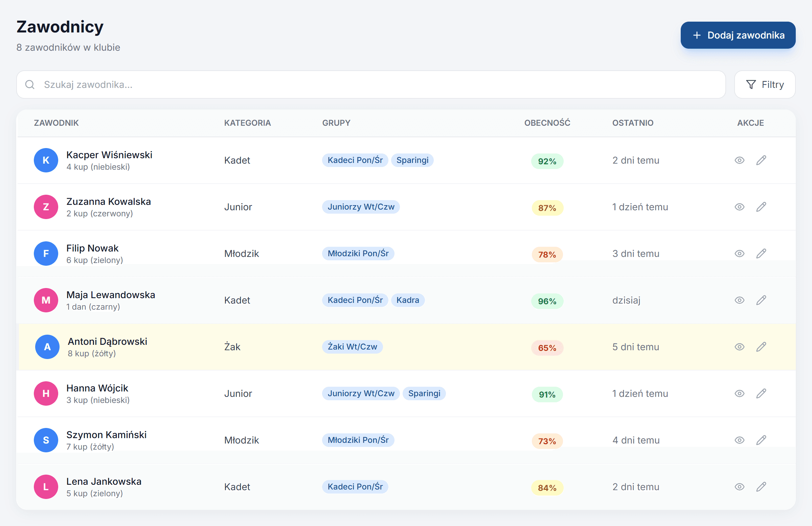The height and width of the screenshot is (526, 812).
Task: Edit Hanna Wójcik with the pencil icon
Action: click(x=761, y=394)
